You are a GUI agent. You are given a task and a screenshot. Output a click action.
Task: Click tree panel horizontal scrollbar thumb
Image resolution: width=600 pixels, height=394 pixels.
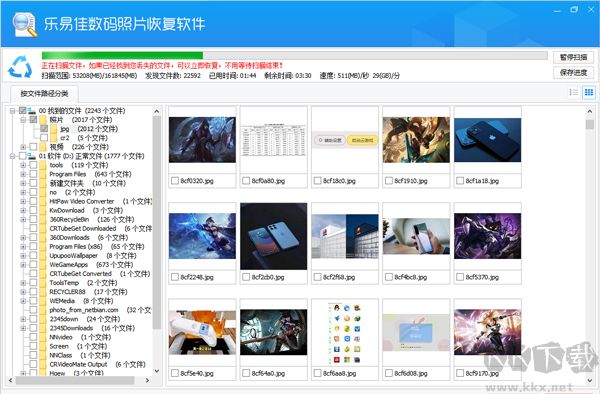pyautogui.click(x=75, y=381)
